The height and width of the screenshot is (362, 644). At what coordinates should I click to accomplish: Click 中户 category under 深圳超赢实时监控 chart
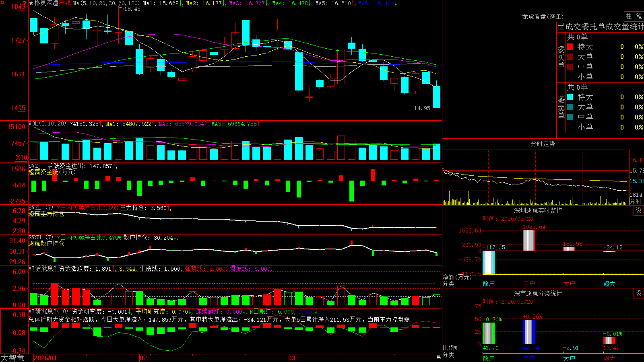(529, 284)
